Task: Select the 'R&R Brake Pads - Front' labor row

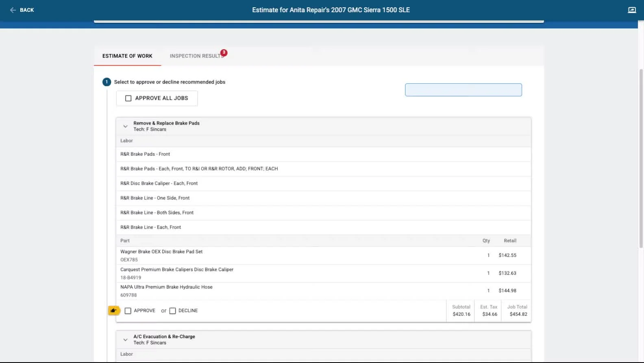Action: coord(323,154)
